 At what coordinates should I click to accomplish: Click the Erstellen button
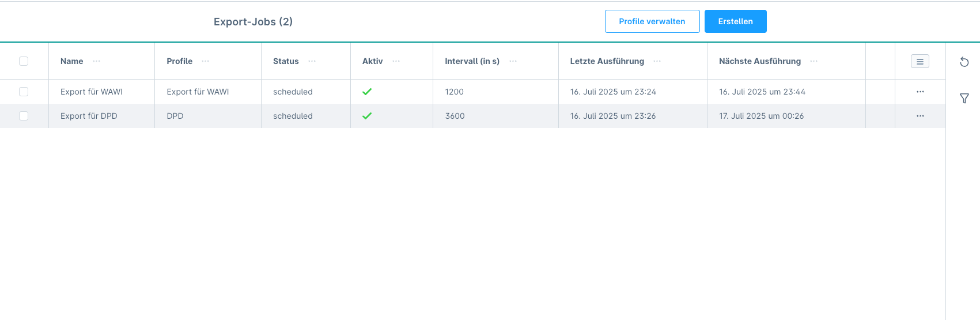(736, 21)
